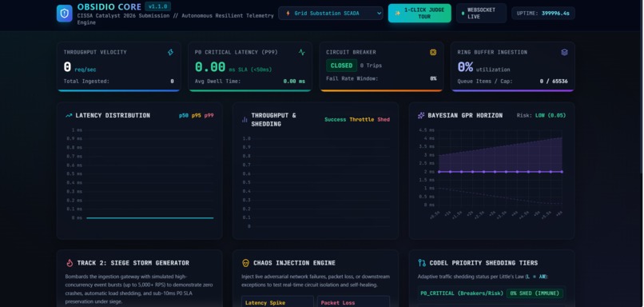Click the Risk LOW (0.05) indicator
The width and height of the screenshot is (644, 307).
pos(541,115)
